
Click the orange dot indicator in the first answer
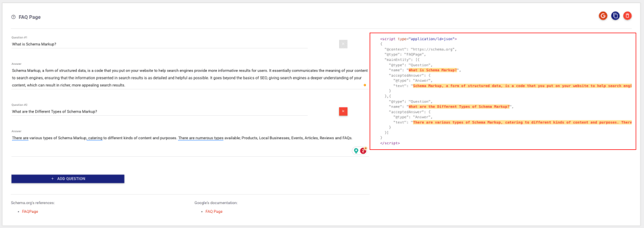(x=365, y=85)
